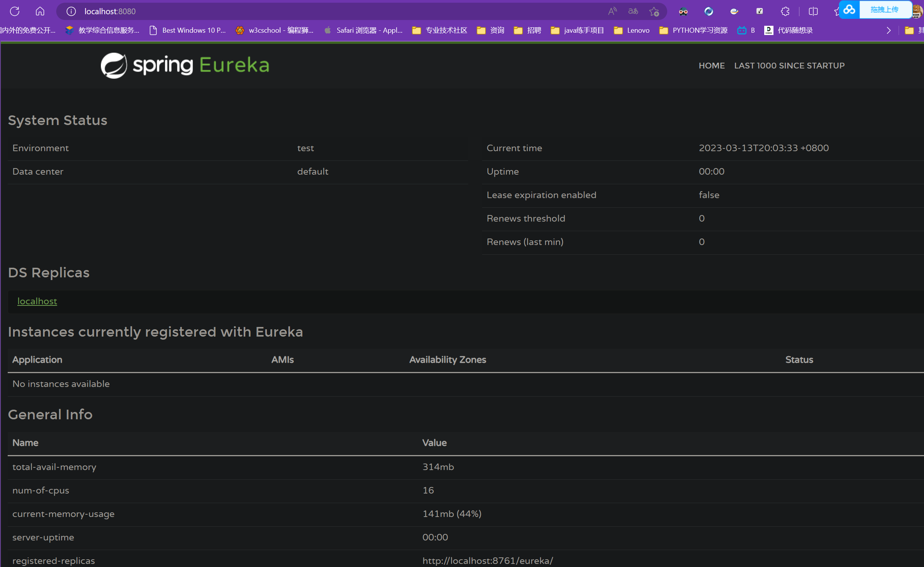Image resolution: width=924 pixels, height=567 pixels.
Task: Add this page to favorites star icon
Action: coord(654,12)
